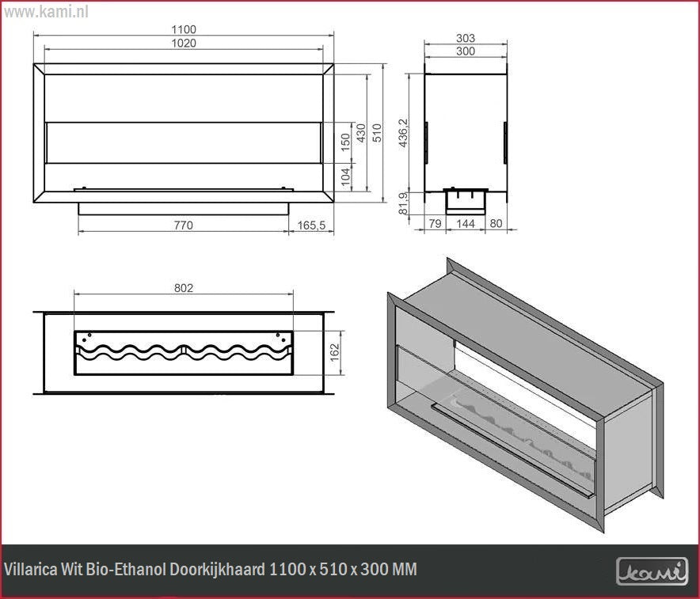Click the 81,9 bottom height dimension

(403, 204)
